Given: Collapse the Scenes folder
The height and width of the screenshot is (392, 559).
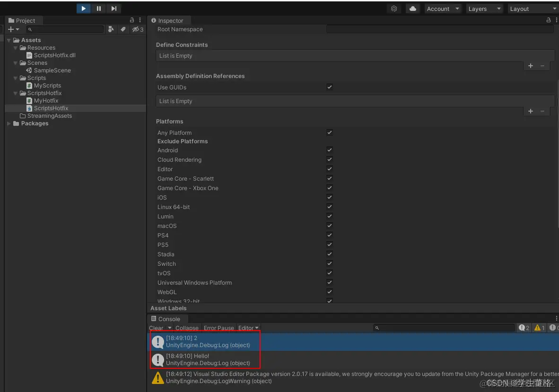Looking at the screenshot, I should click(15, 63).
